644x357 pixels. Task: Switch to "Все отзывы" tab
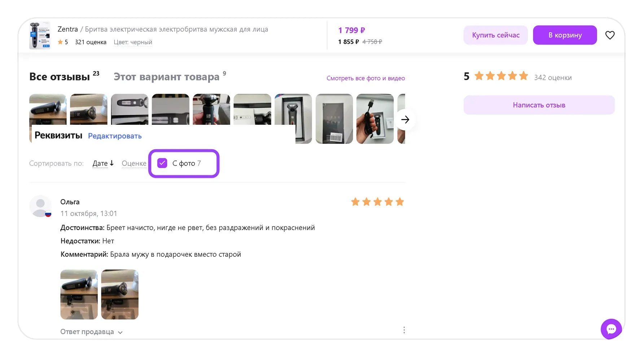click(x=60, y=77)
